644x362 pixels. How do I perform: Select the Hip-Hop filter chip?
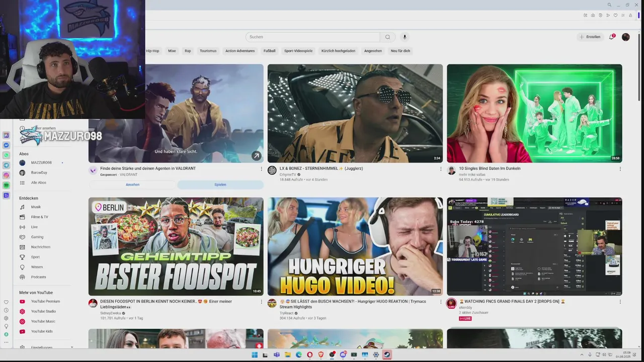tap(152, 51)
